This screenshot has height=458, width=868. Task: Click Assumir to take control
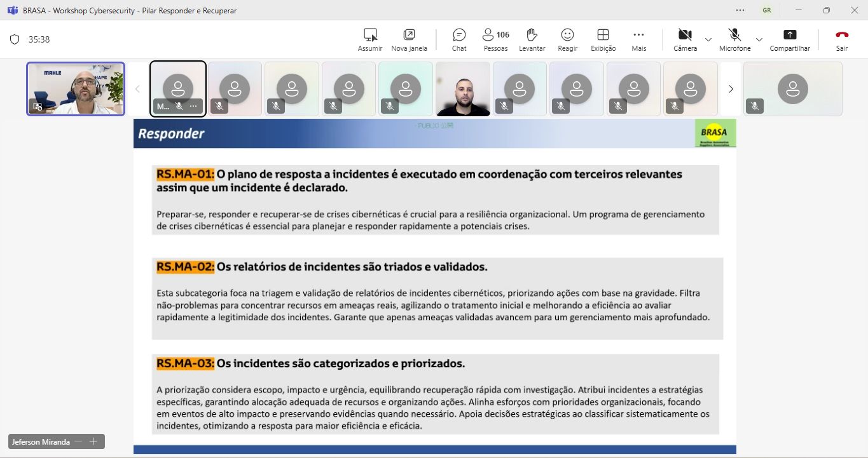pos(370,39)
